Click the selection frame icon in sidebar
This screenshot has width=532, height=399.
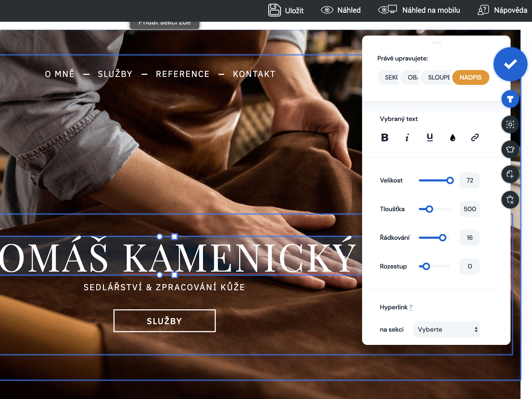tap(510, 124)
